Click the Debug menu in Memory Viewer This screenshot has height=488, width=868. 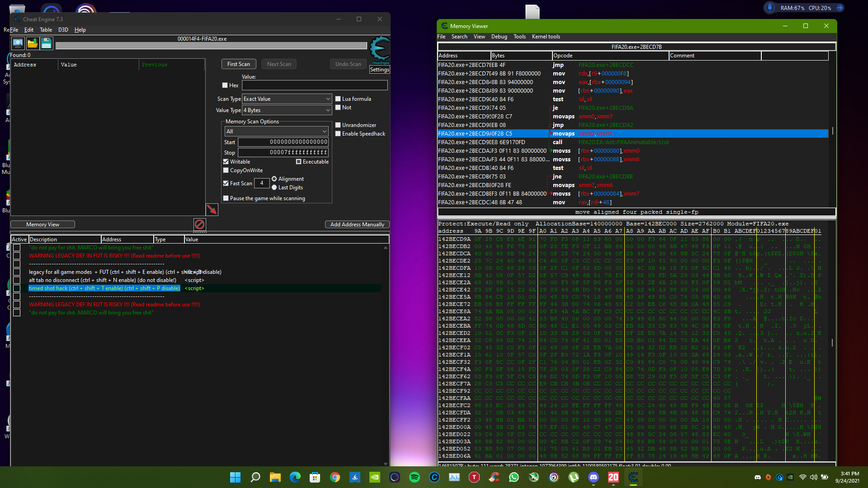(499, 36)
